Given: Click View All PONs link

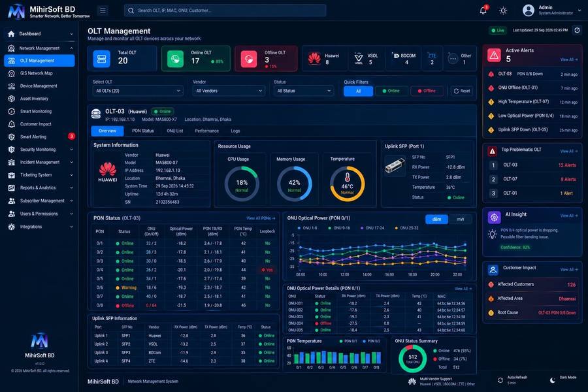Looking at the screenshot, I should point(261,218).
